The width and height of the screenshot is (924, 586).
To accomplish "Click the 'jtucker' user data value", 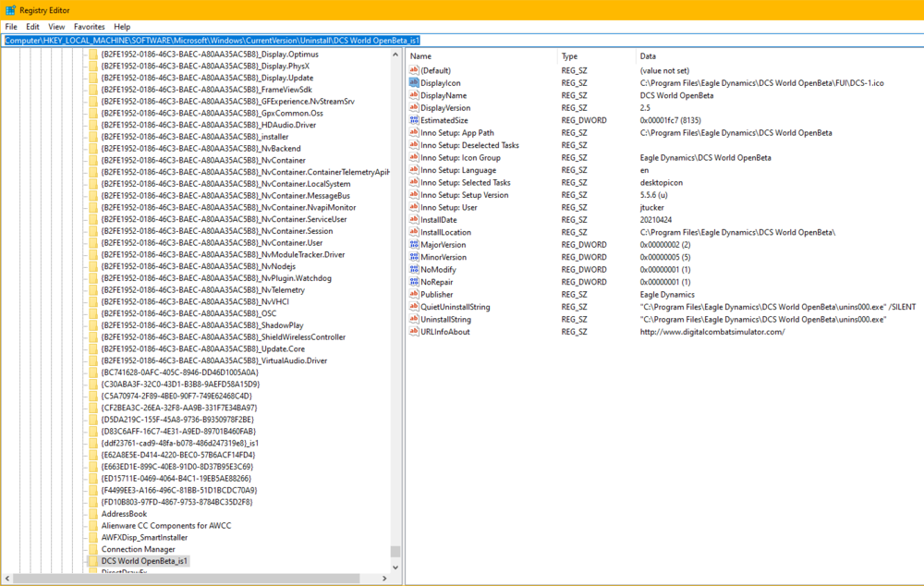I will click(651, 207).
